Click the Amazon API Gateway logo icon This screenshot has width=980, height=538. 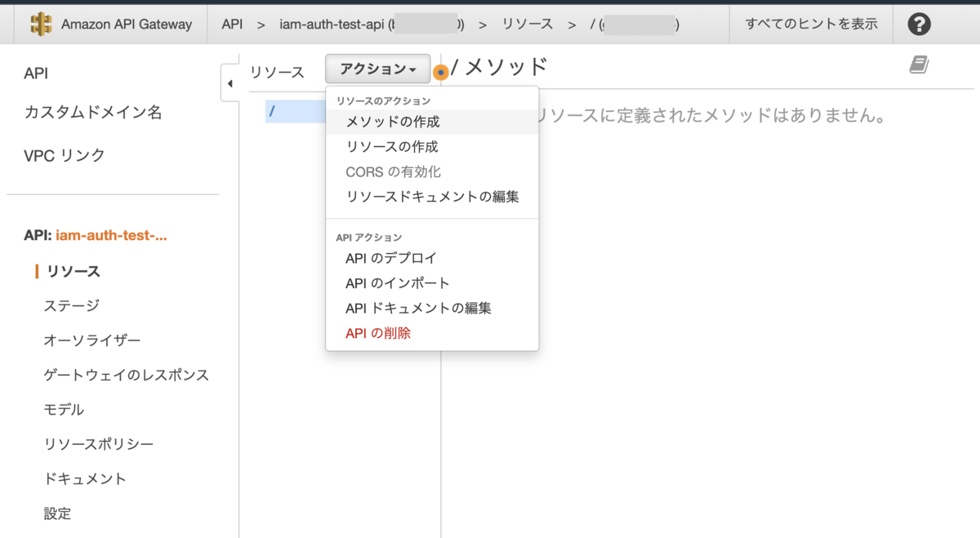41,24
